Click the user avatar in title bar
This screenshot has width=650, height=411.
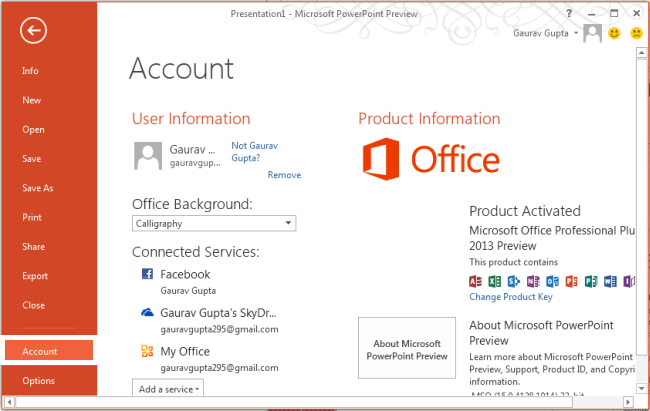(592, 33)
